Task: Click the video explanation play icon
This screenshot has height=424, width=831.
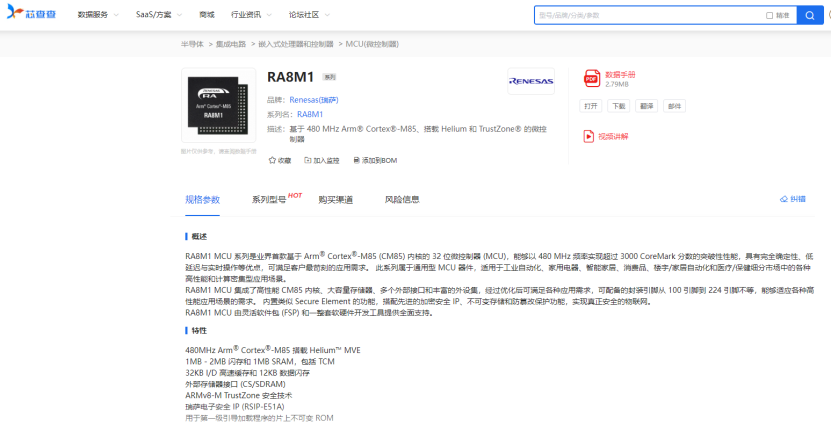Action: pos(588,136)
